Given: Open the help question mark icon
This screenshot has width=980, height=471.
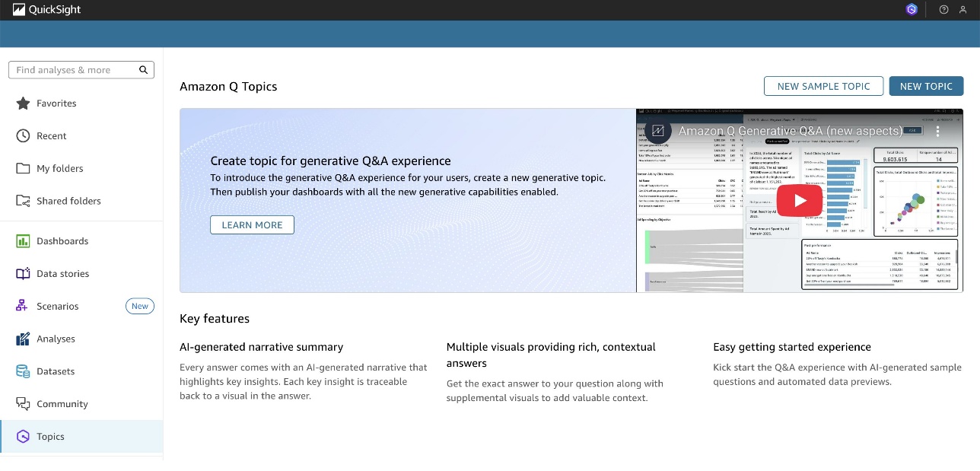Looking at the screenshot, I should (944, 10).
